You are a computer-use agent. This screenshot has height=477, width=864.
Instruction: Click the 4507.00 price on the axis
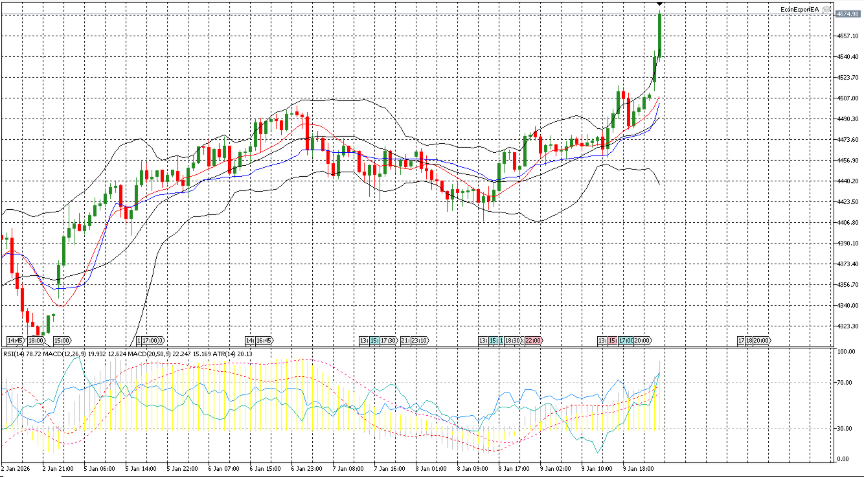848,98
